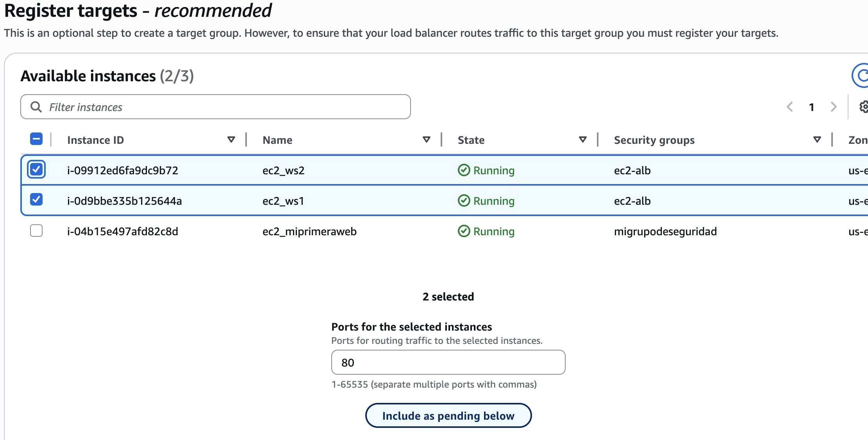This screenshot has height=440, width=868.
Task: Select the ec2_miprimeraweb instance checkbox
Action: click(36, 231)
